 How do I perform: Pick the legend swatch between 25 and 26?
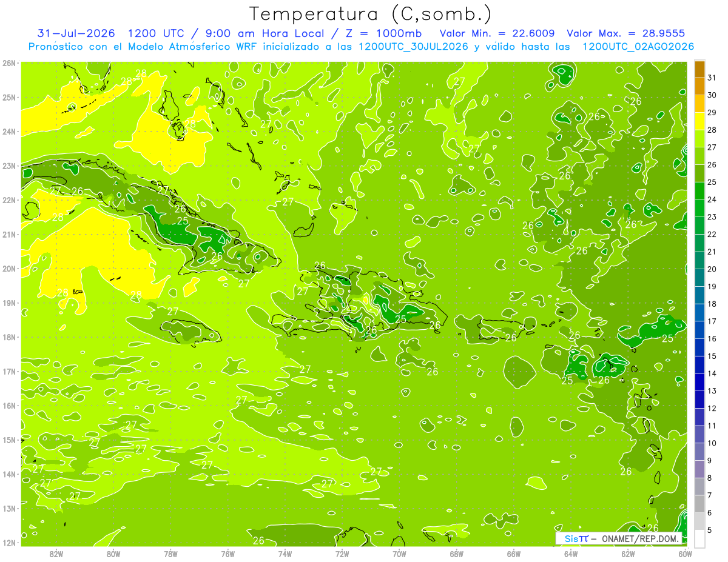pos(699,173)
